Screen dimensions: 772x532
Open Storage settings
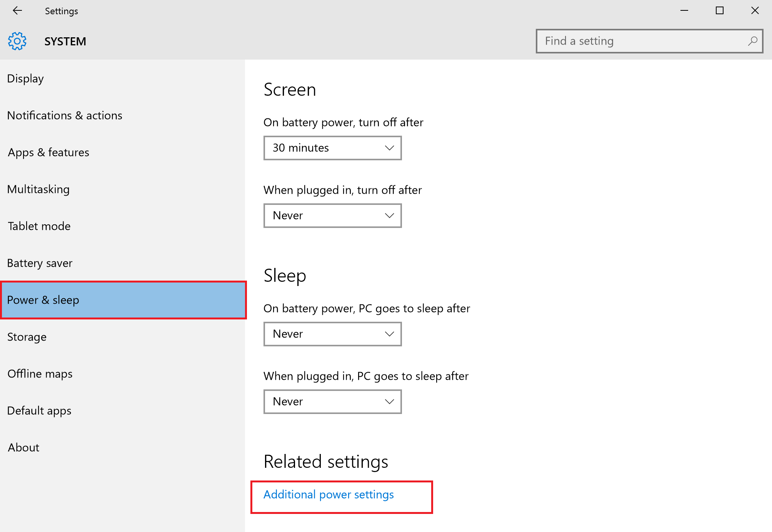click(x=27, y=337)
